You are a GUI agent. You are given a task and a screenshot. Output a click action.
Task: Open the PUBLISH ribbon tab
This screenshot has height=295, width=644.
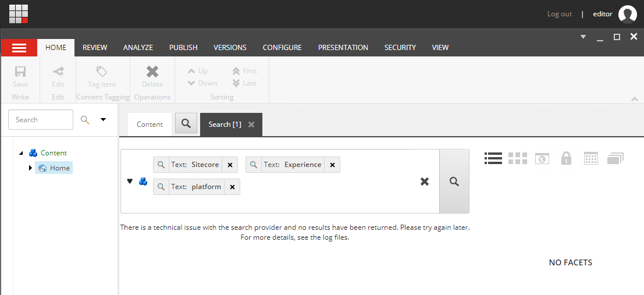[x=183, y=48]
